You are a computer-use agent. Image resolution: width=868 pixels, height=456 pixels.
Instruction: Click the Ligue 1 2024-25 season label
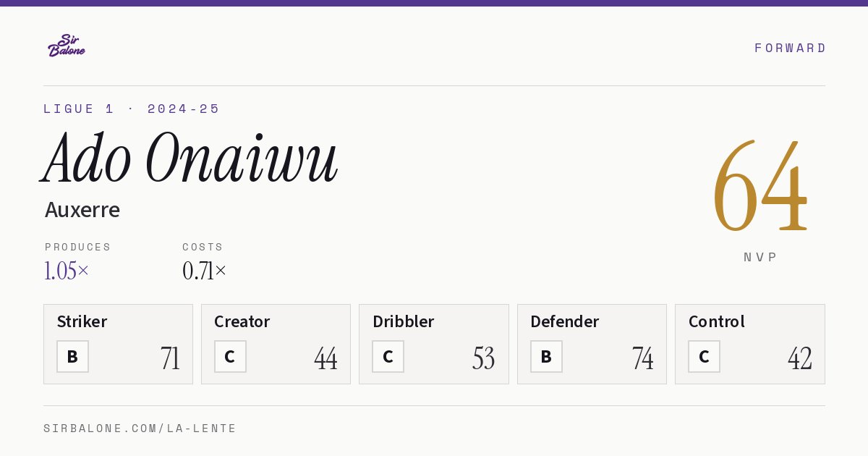point(132,109)
